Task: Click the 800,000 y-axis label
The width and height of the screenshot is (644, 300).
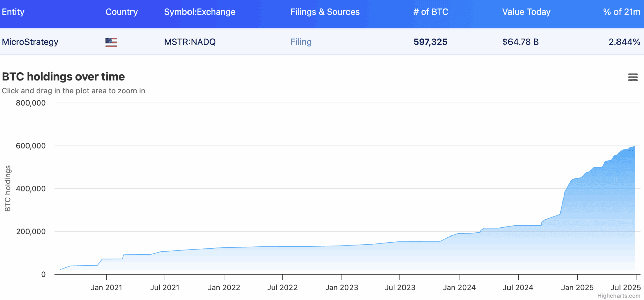Action: click(31, 103)
